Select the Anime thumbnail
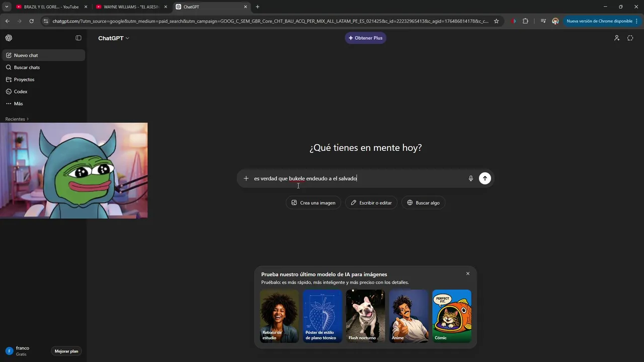The image size is (644, 362). pos(409,316)
